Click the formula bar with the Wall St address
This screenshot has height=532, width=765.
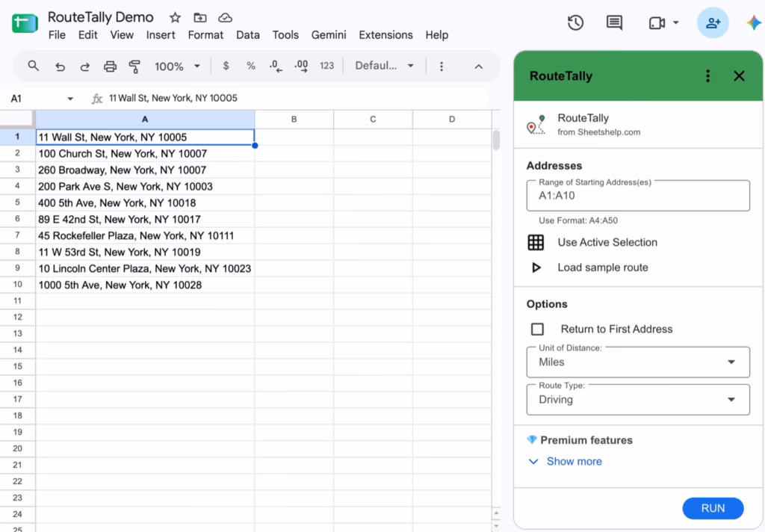tap(173, 98)
